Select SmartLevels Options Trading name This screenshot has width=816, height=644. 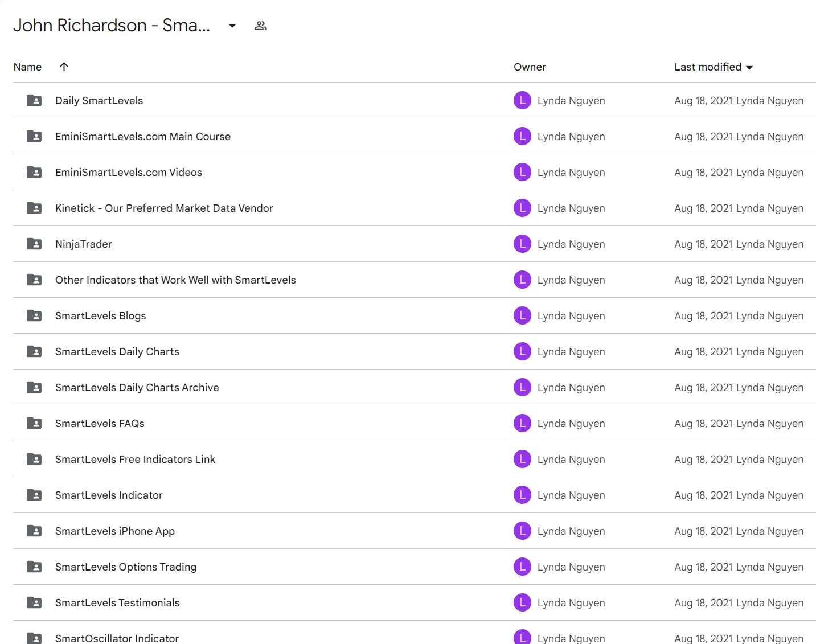pyautogui.click(x=126, y=567)
